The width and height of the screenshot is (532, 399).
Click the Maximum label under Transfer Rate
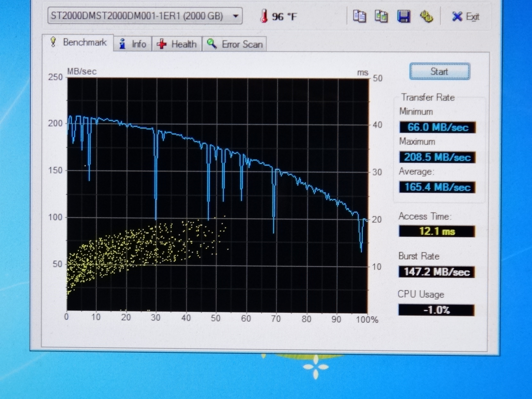pos(417,141)
